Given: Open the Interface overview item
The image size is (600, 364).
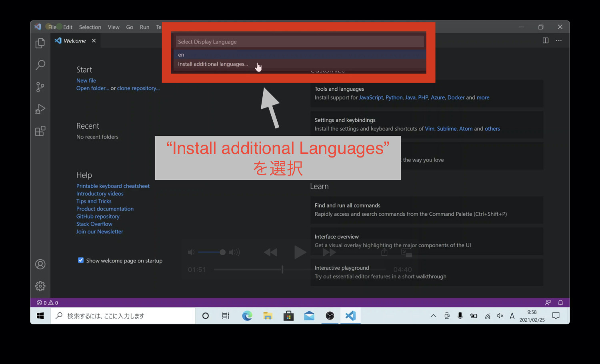Looking at the screenshot, I should coord(427,241).
